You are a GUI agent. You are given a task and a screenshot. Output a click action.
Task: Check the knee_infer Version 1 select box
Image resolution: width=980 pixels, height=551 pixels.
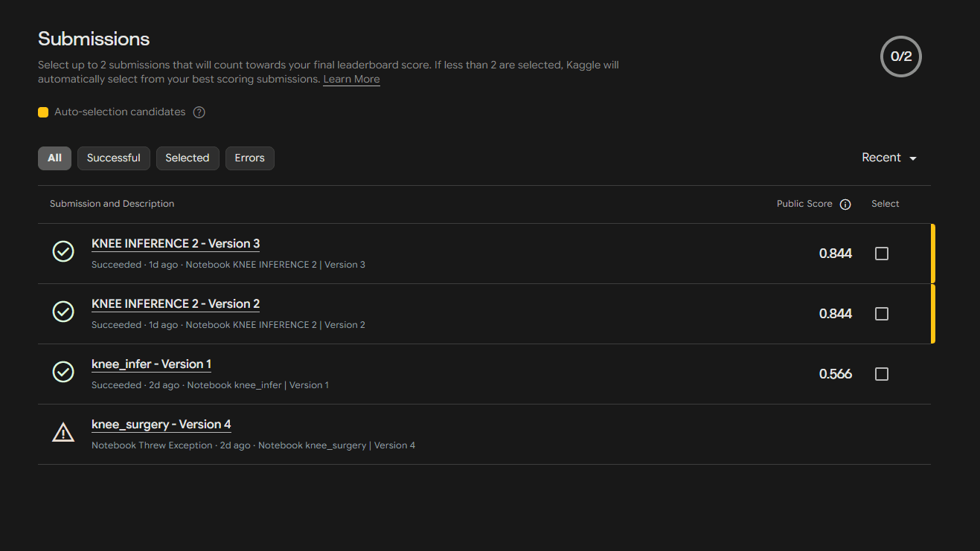coord(882,374)
